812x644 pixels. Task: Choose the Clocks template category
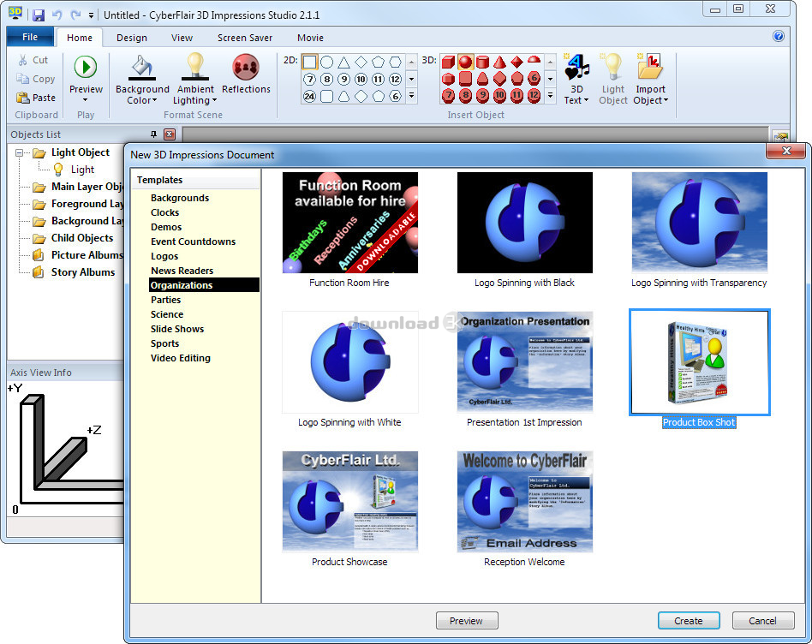point(164,212)
